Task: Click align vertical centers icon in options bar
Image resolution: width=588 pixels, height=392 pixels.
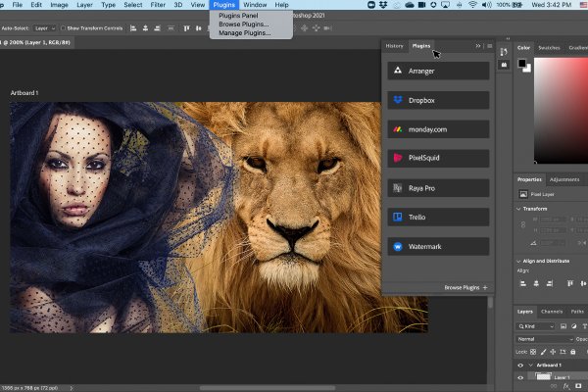Action: point(198,28)
